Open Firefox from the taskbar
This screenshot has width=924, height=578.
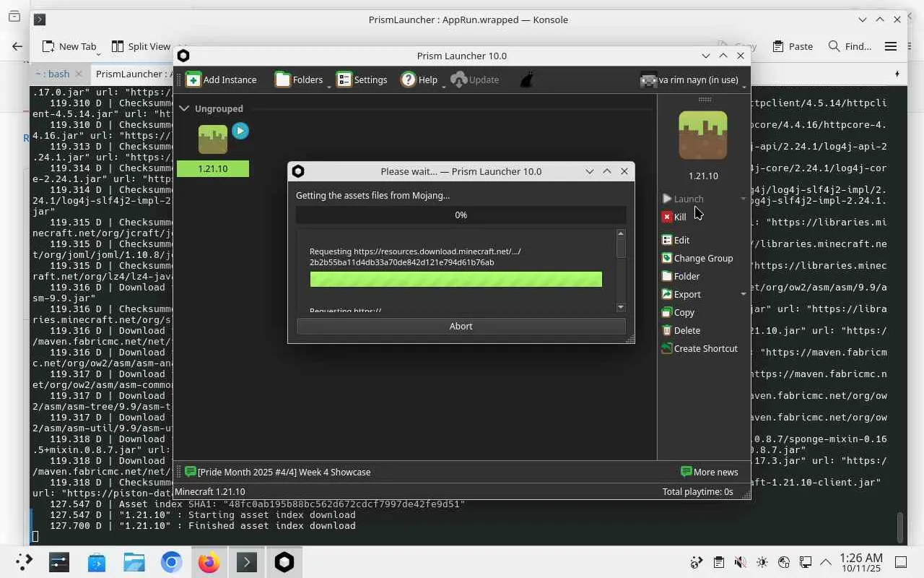coord(209,562)
